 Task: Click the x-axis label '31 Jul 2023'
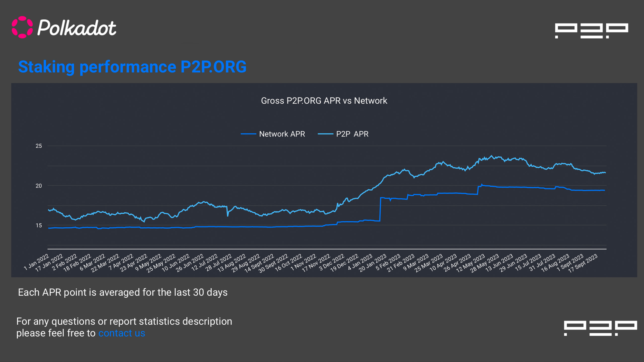542,262
